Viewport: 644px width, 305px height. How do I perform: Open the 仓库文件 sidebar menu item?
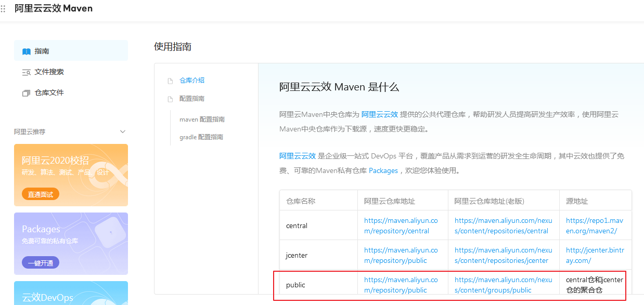pyautogui.click(x=71, y=92)
